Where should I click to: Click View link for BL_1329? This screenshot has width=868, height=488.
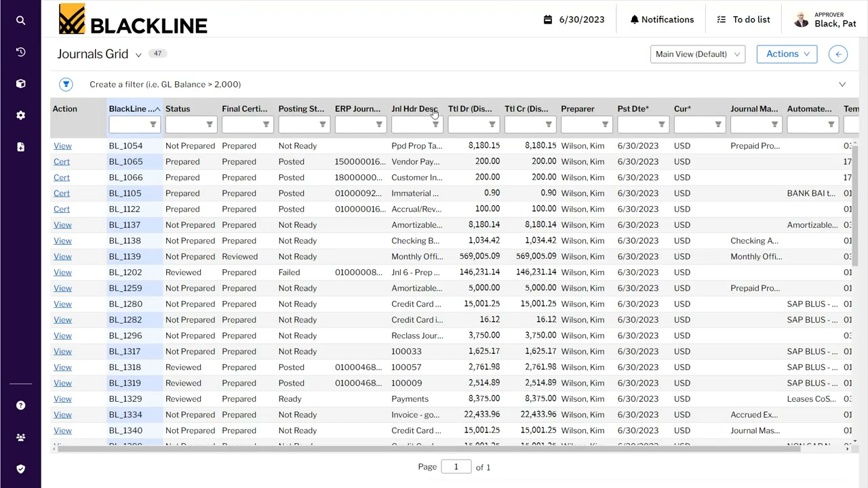(62, 399)
